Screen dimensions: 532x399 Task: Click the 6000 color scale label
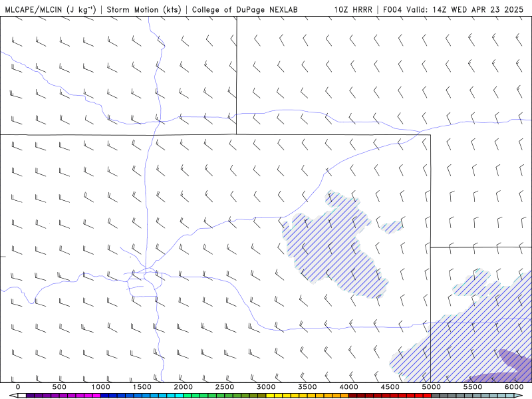[x=514, y=387]
